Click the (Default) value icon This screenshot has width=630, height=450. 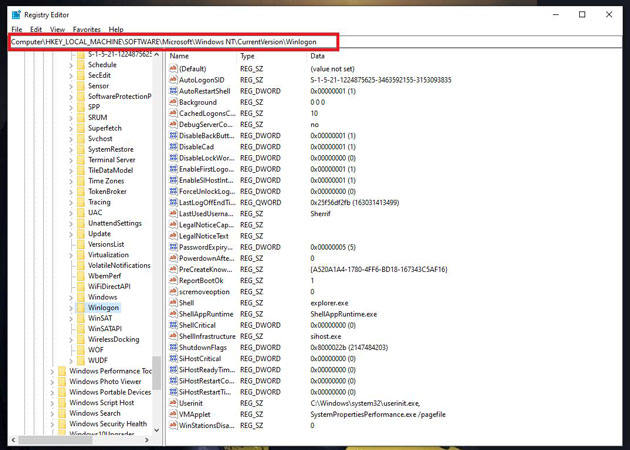pyautogui.click(x=173, y=69)
